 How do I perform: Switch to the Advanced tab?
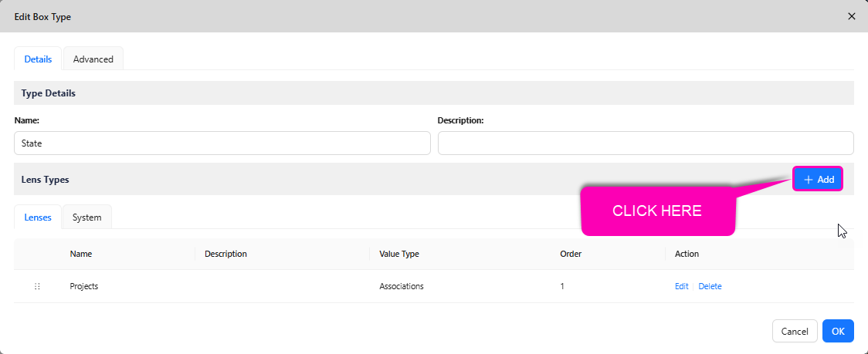[93, 59]
